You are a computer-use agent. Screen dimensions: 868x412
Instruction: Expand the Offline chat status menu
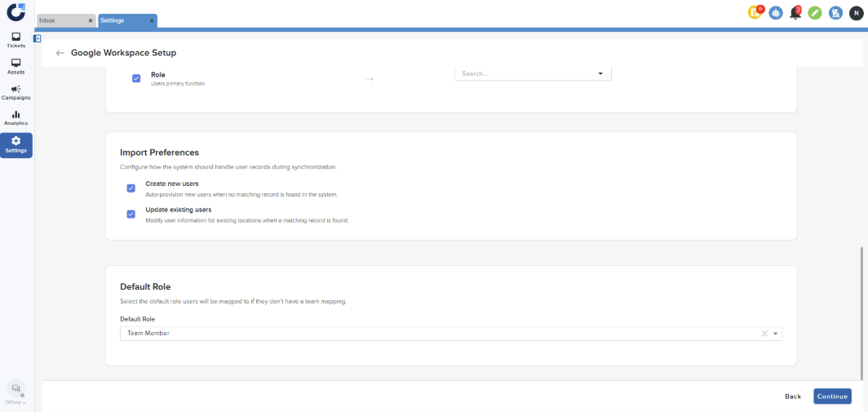pyautogui.click(x=16, y=402)
